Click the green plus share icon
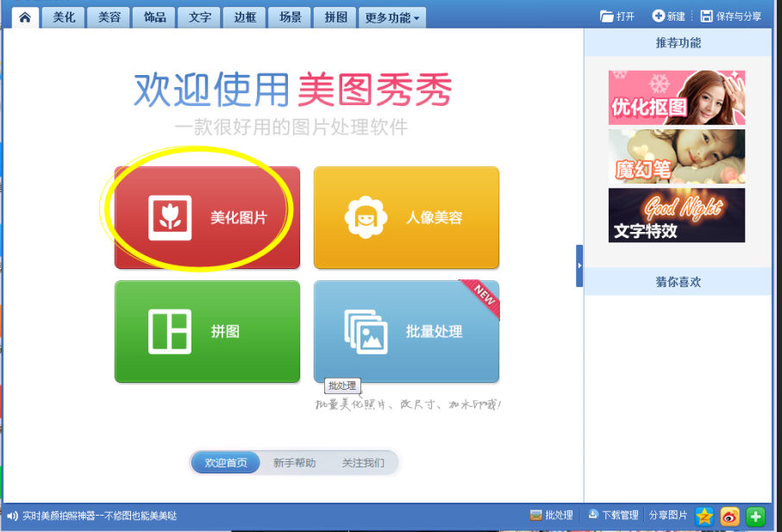The width and height of the screenshot is (782, 532). click(755, 516)
